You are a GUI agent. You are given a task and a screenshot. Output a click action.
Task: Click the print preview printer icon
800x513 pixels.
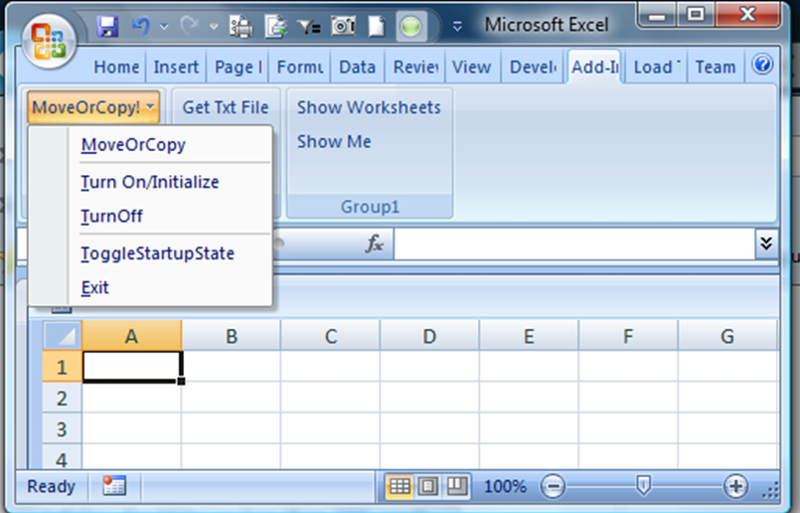pos(241,26)
